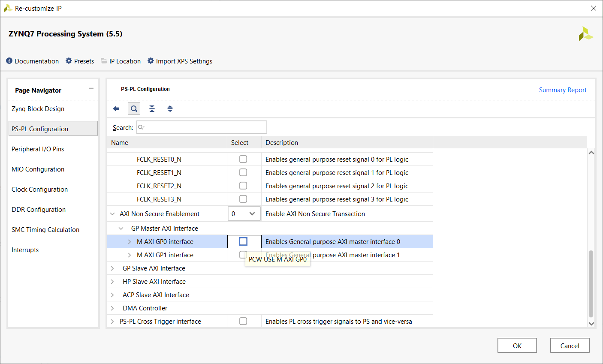The width and height of the screenshot is (603, 364).
Task: Check the M AXI GP1 interface box
Action: click(x=243, y=255)
